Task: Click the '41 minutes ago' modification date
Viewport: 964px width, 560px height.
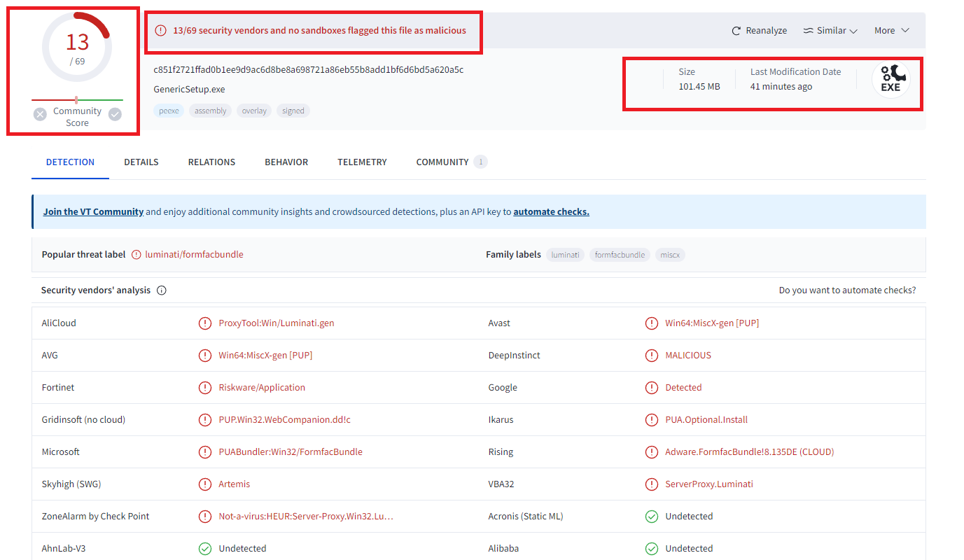Action: pos(781,87)
